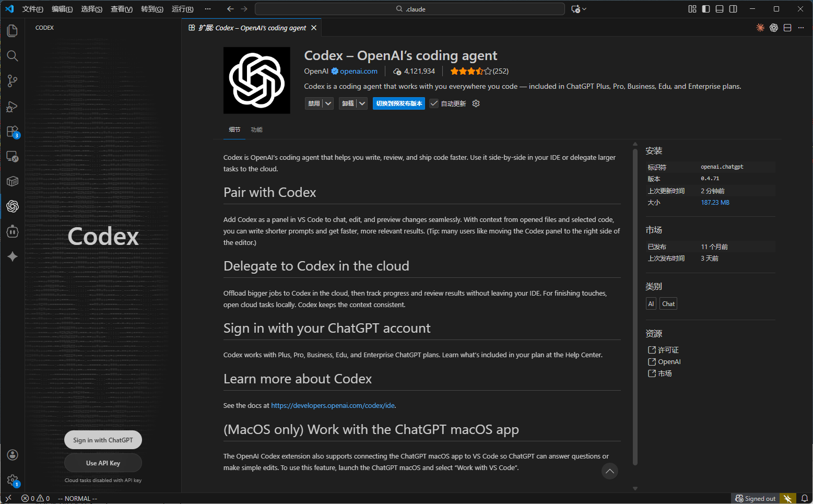Open the Explorer view in the activity bar
The image size is (813, 504).
pyautogui.click(x=13, y=31)
